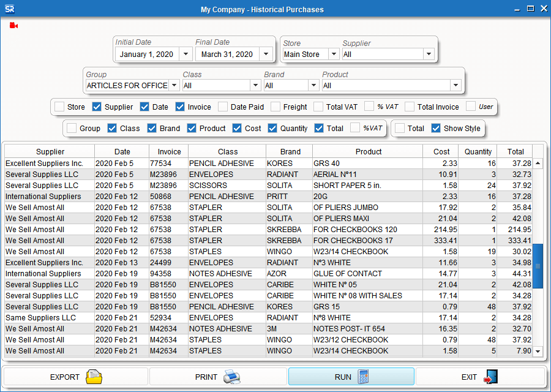Enable the Group column checkbox

click(x=72, y=128)
